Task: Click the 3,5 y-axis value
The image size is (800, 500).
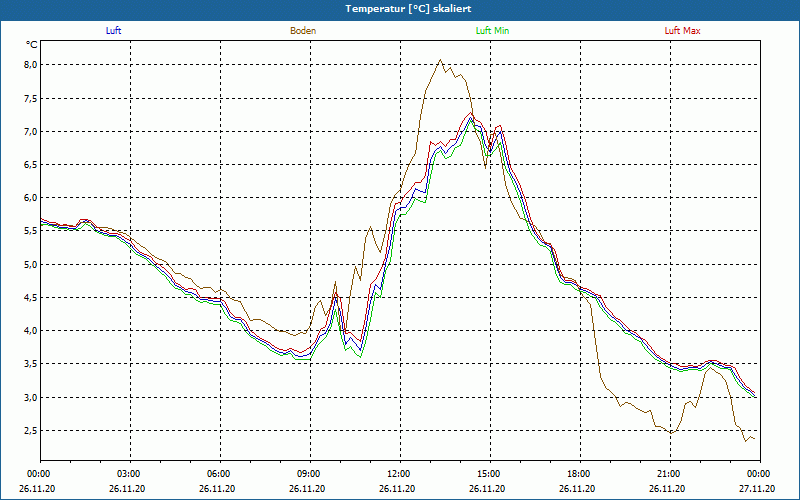Action: click(31, 364)
